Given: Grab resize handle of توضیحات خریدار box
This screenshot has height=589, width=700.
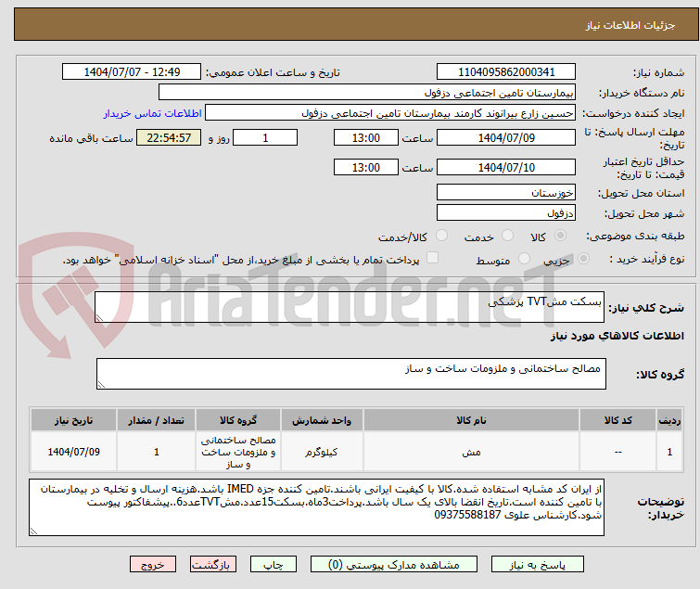Looking at the screenshot, I should tap(33, 531).
